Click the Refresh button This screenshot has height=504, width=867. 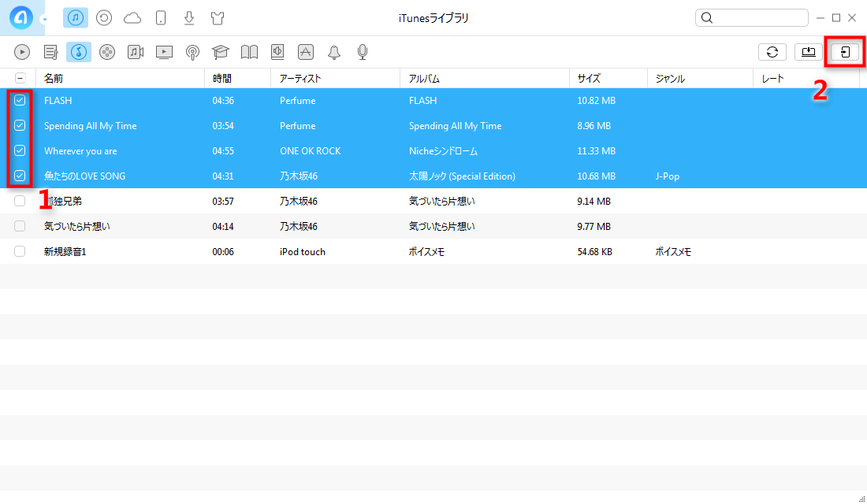pyautogui.click(x=772, y=52)
